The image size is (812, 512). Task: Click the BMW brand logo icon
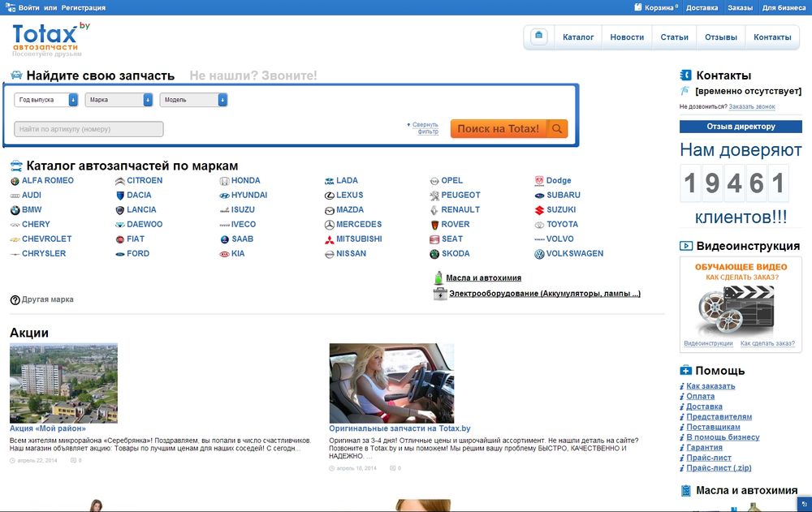(x=15, y=210)
